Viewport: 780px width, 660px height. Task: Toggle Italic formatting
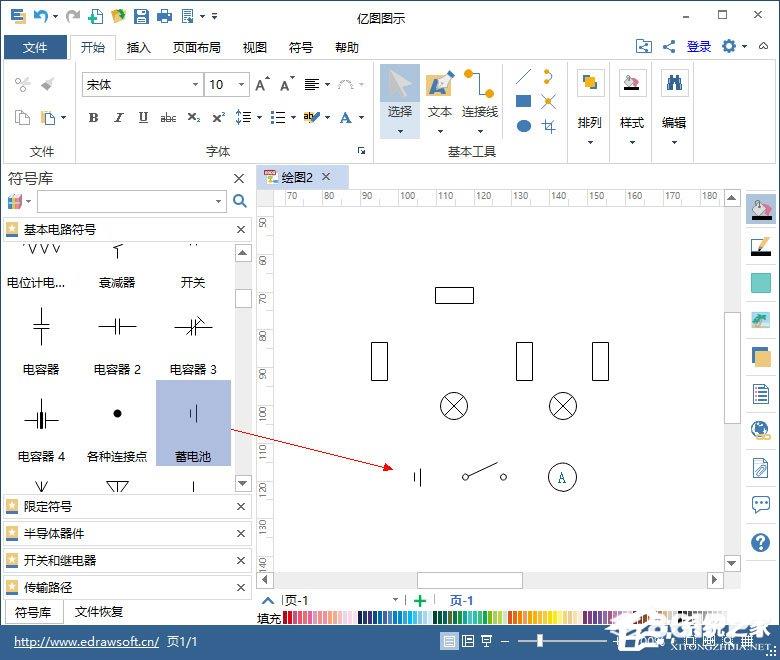coord(118,118)
